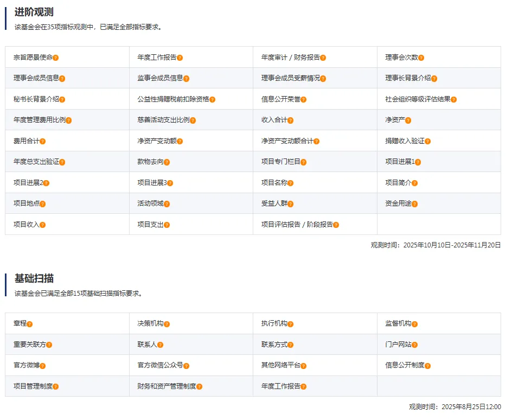Click the help icon after 信息公开制度
Viewport: 512px width, 420px height.
(x=428, y=366)
